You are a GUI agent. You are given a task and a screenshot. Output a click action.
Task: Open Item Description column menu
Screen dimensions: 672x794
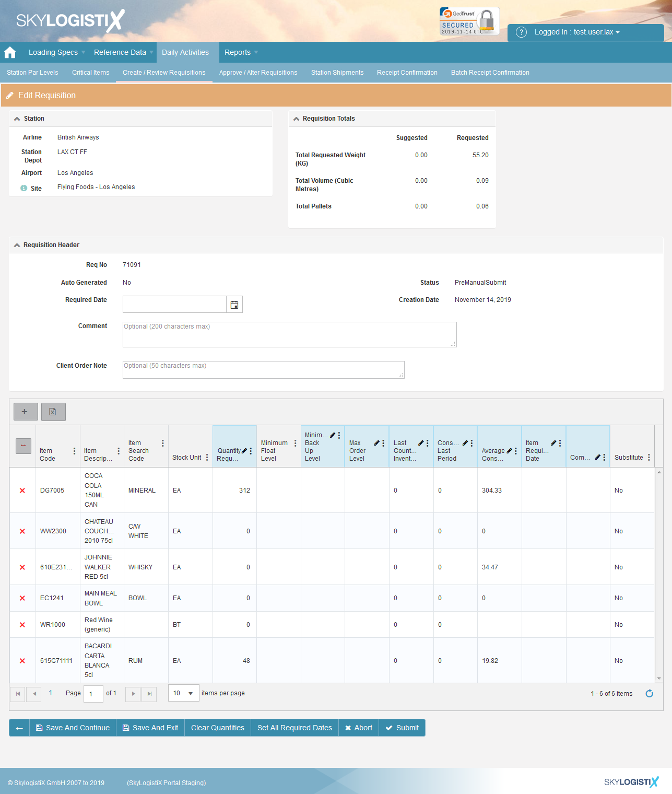[x=119, y=451]
